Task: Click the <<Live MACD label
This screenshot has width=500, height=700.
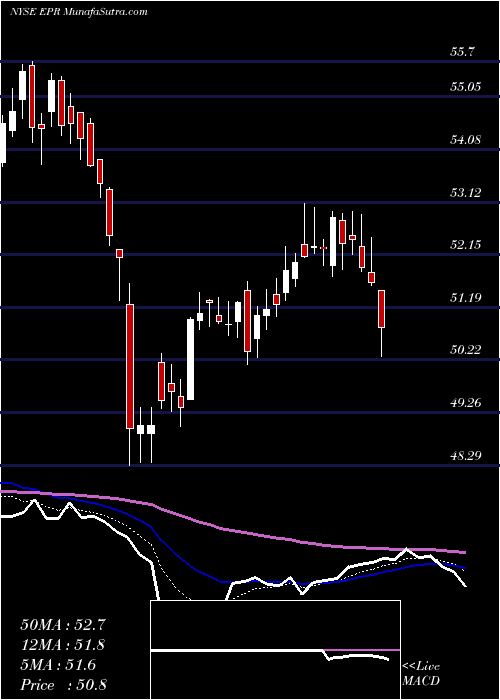Action: pyautogui.click(x=421, y=674)
